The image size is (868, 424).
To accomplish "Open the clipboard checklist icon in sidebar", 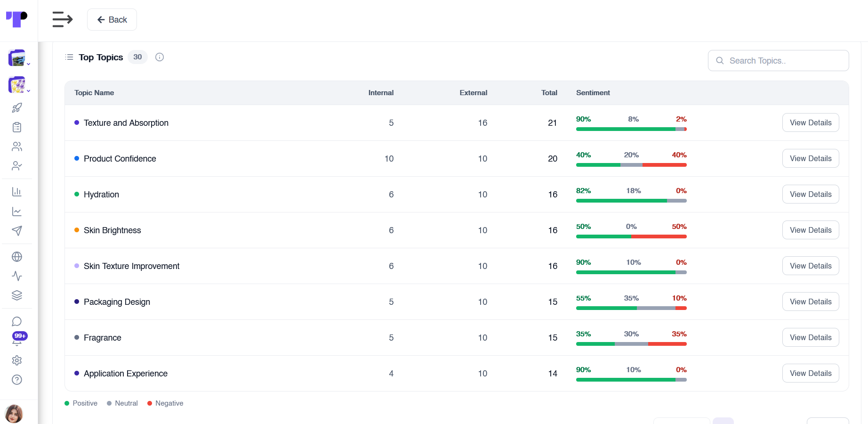I will pos(17,127).
